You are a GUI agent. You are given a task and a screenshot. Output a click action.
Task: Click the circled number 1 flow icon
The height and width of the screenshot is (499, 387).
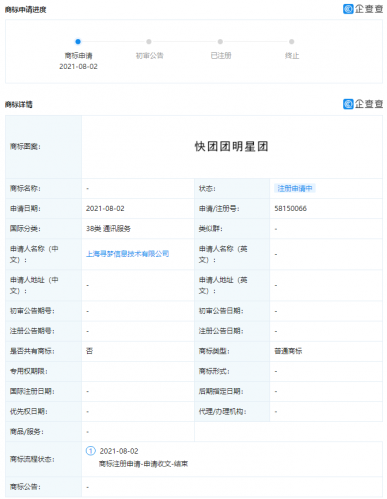click(x=91, y=451)
